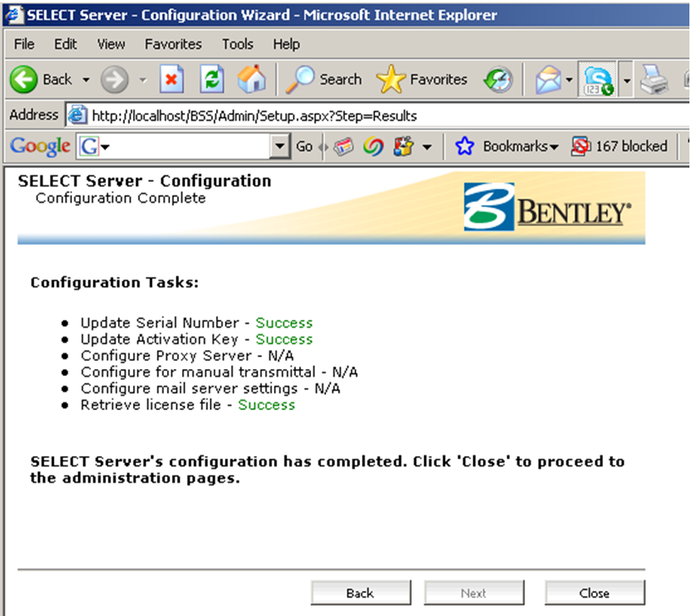Viewport: 691px width, 616px height.
Task: Open the Mail dropdown arrow
Action: 569,80
